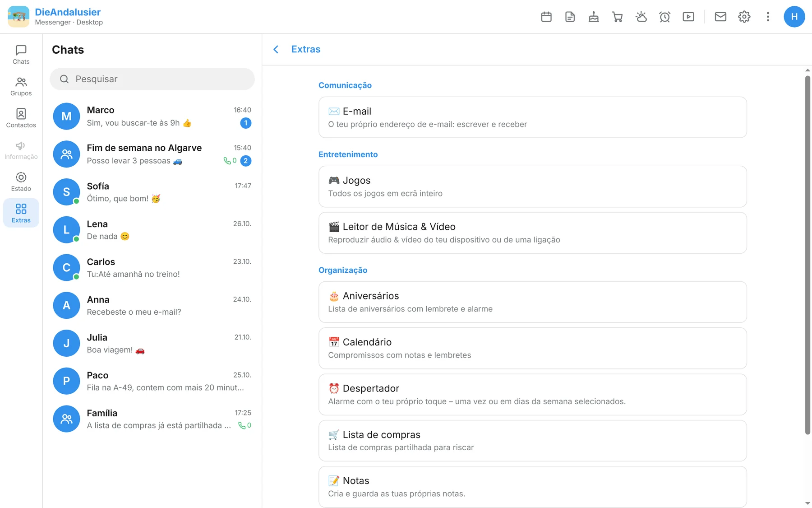The width and height of the screenshot is (812, 508).
Task: Open the Jogos extra card
Action: point(532,186)
